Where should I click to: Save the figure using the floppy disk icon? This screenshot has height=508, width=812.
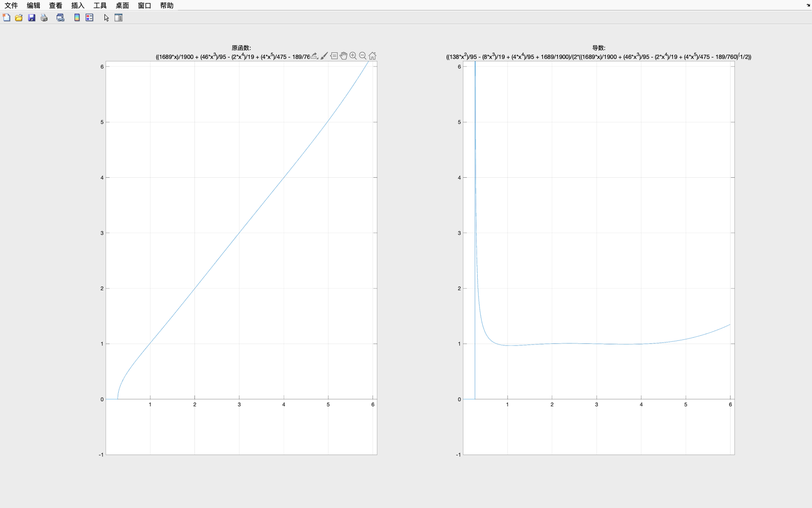click(31, 18)
